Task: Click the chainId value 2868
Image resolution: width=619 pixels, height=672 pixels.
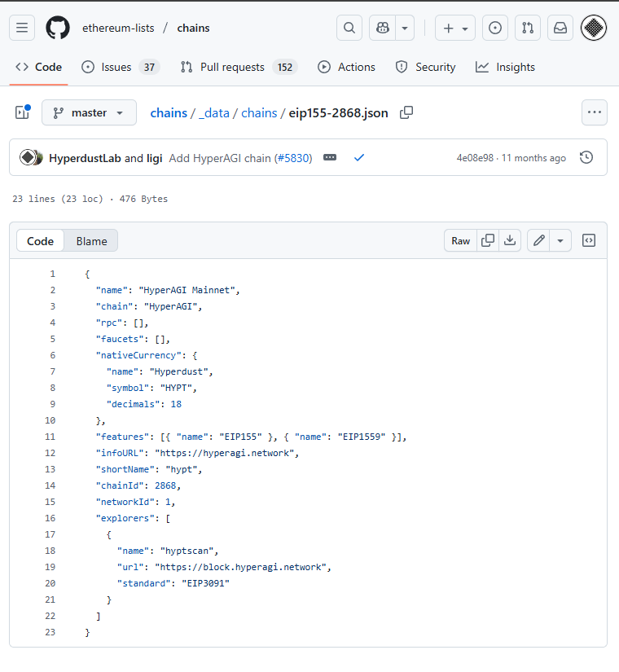Action: click(165, 485)
